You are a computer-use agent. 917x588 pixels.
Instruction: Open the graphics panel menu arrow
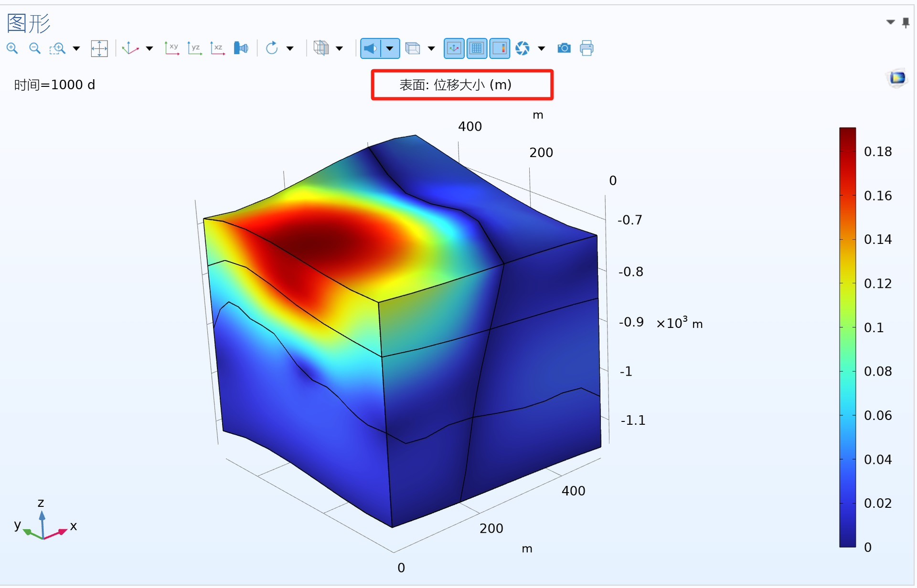(x=890, y=22)
